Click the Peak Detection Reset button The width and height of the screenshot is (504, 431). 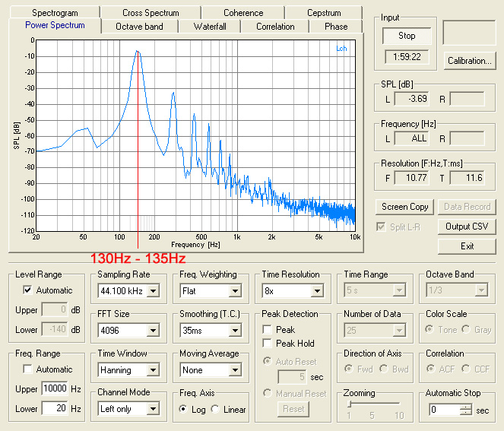point(293,409)
